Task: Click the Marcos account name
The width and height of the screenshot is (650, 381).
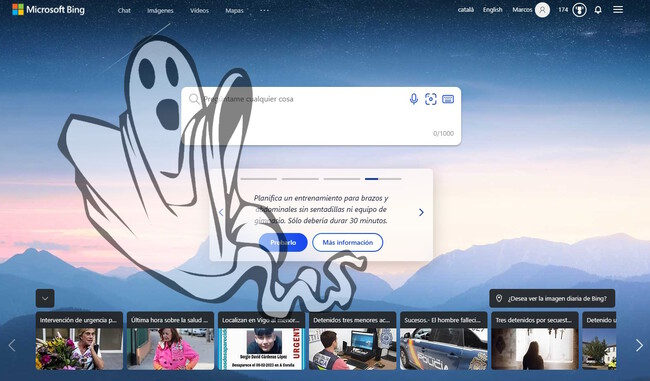Action: coord(522,10)
